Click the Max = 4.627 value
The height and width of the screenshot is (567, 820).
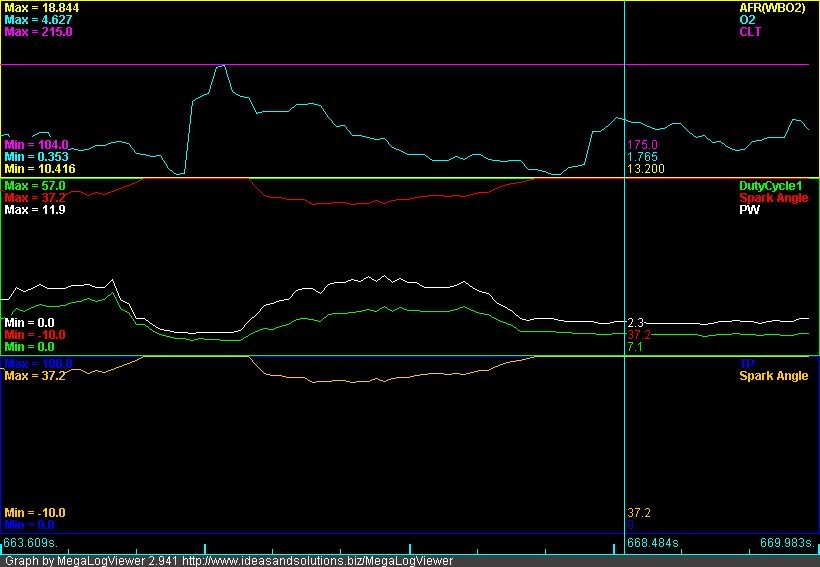[38, 20]
